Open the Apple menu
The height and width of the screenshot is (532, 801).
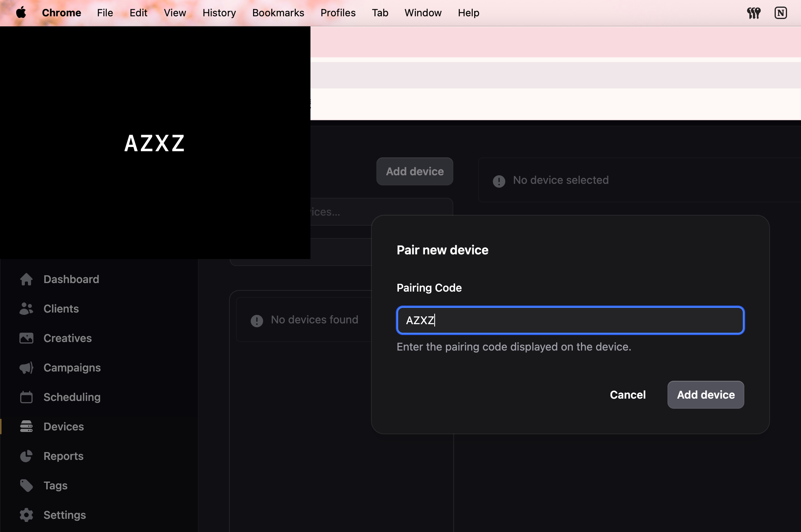pyautogui.click(x=21, y=13)
